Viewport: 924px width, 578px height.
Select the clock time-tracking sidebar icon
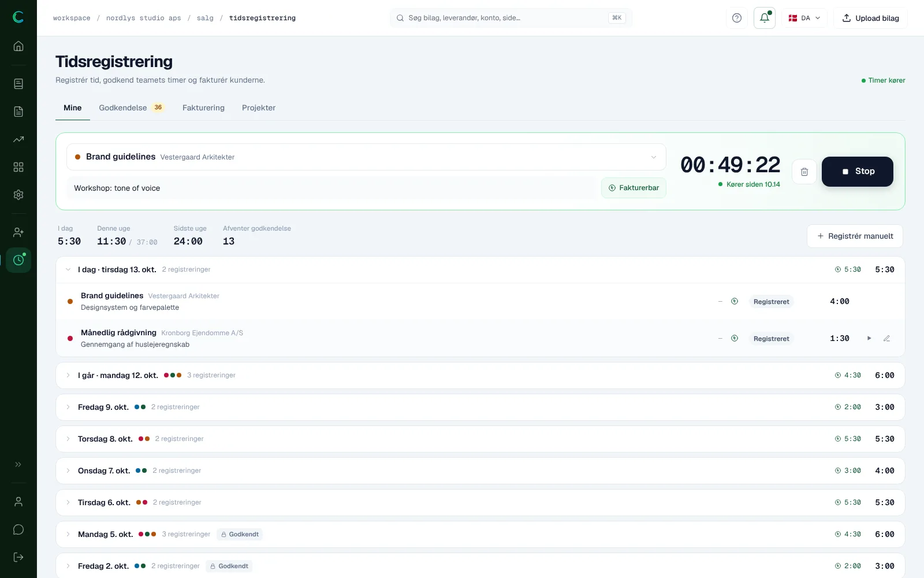pos(18,260)
